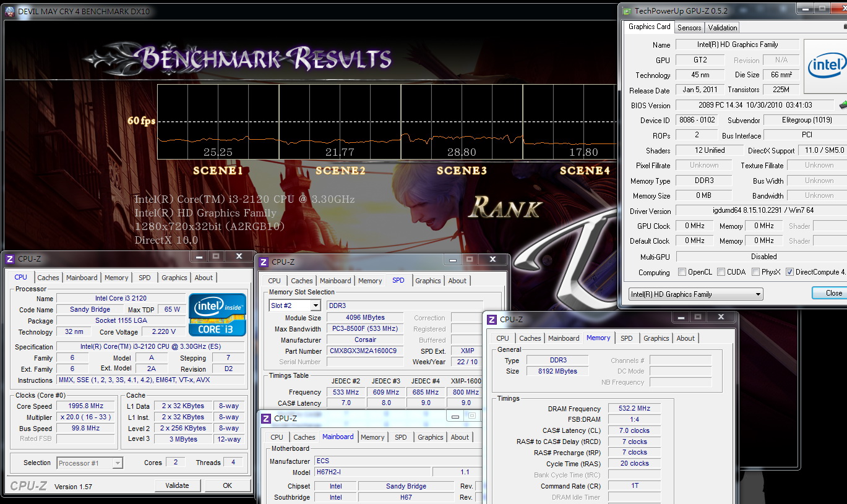Uncheck the DirectCompute checkbox
The image size is (847, 504).
(789, 272)
